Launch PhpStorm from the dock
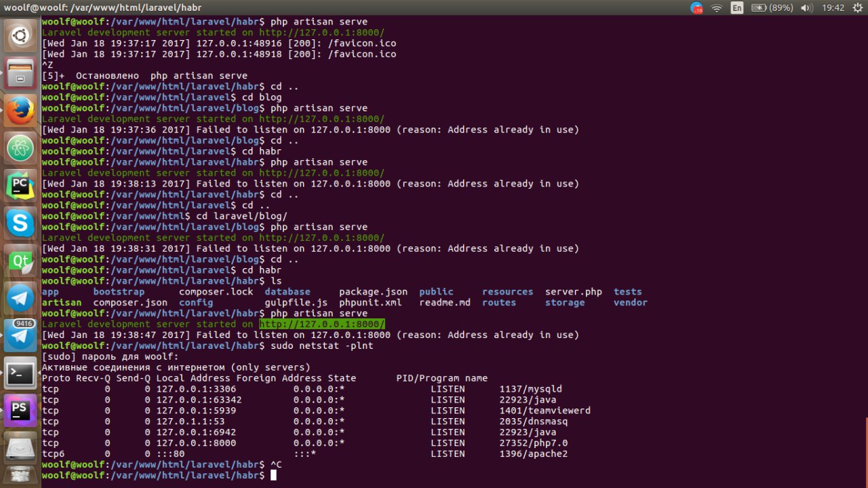Screen dimensions: 868x488 20,409
